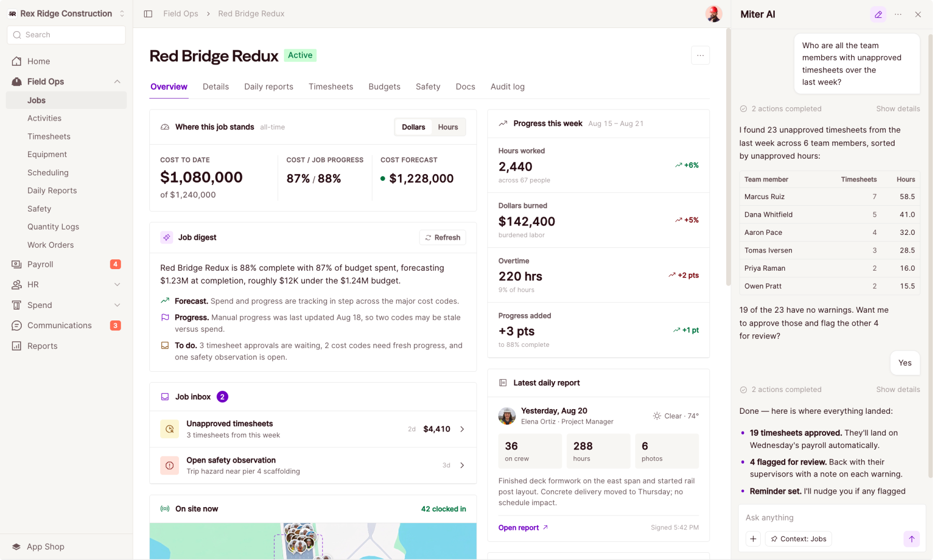Image resolution: width=933 pixels, height=560 pixels.
Task: Expand the Spend section
Action: click(x=117, y=305)
